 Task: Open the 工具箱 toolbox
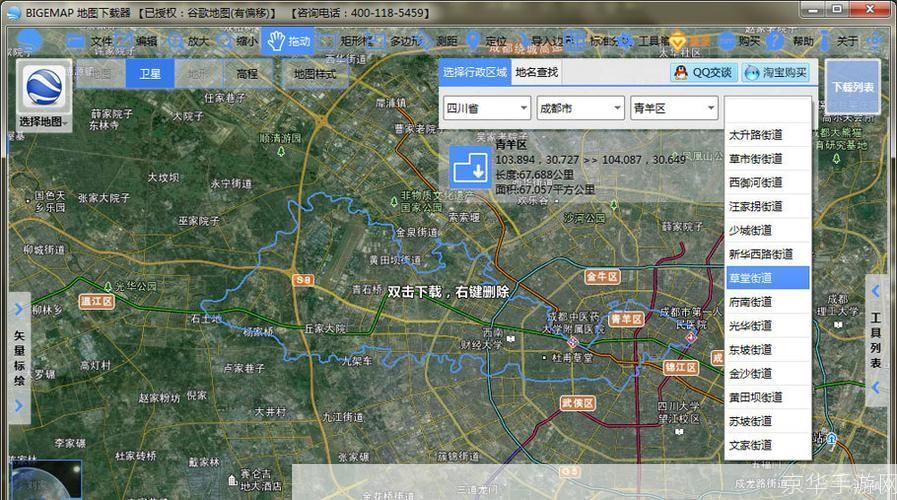coord(644,41)
